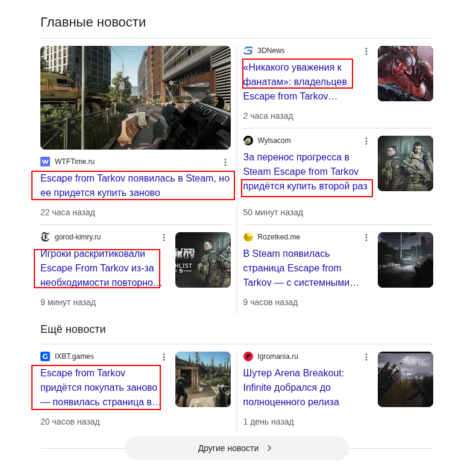The width and height of the screenshot is (476, 468).
Task: Click the '50 минут назад' timestamp
Action: (273, 212)
